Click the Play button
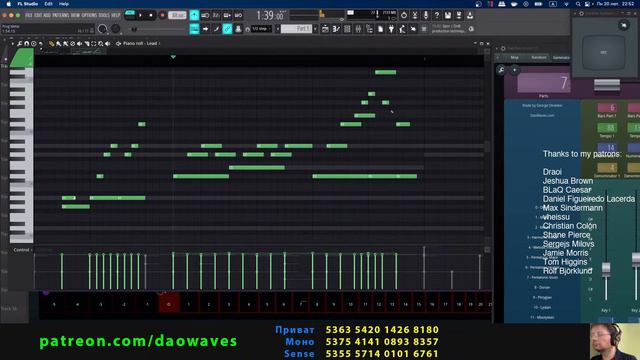The height and width of the screenshot is (360, 640). [140, 15]
